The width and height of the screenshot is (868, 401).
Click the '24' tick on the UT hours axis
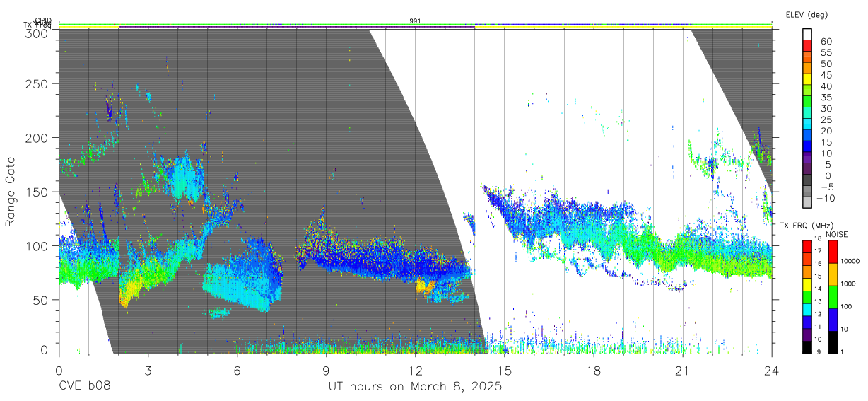tap(771, 371)
